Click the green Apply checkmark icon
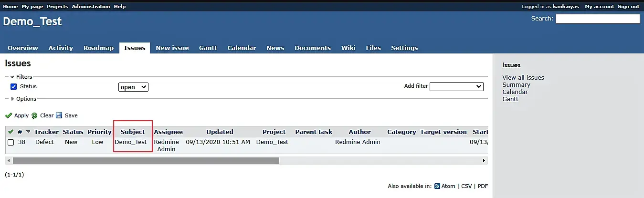Screen dimensions: 644x198 tap(9, 115)
